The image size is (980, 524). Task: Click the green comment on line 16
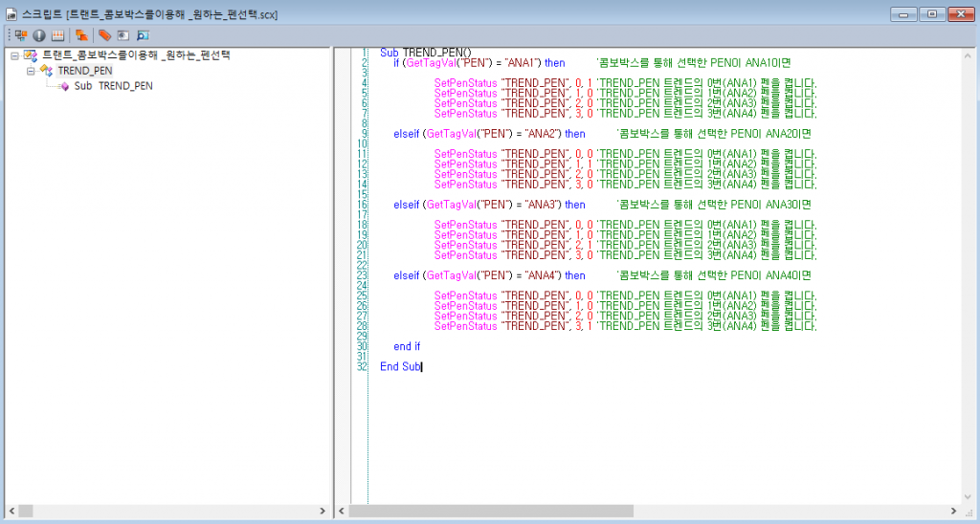pyautogui.click(x=714, y=205)
